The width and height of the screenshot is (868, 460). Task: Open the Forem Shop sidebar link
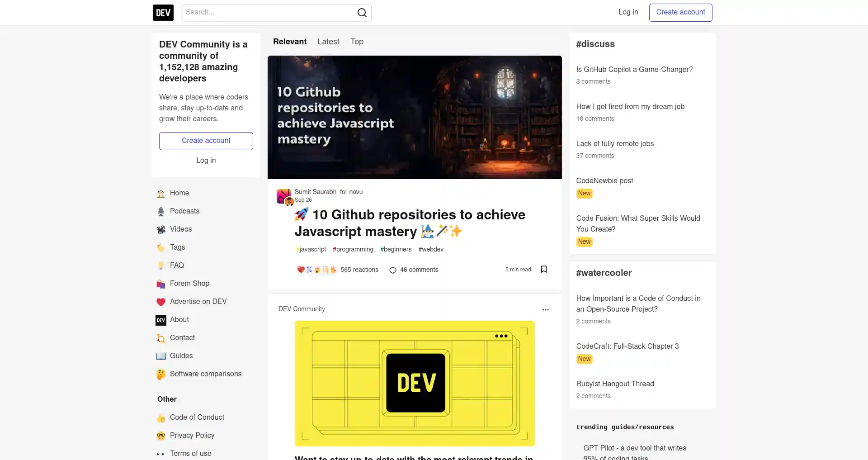206,284
